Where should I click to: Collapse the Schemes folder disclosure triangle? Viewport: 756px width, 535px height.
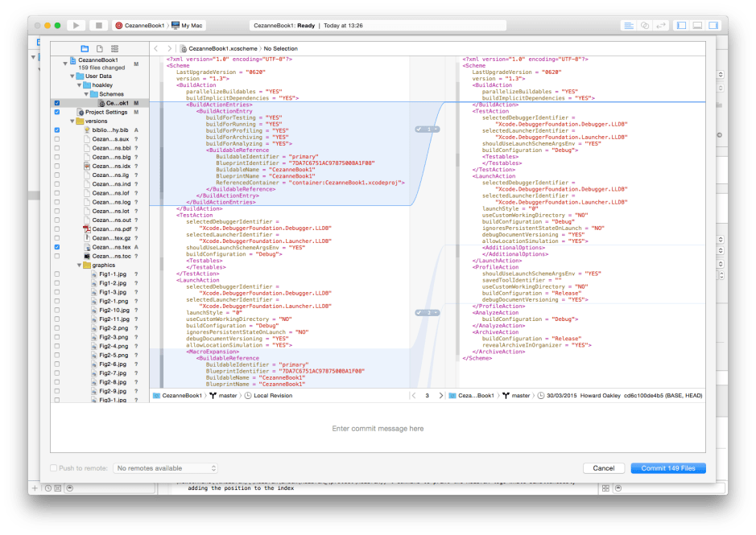tap(87, 93)
